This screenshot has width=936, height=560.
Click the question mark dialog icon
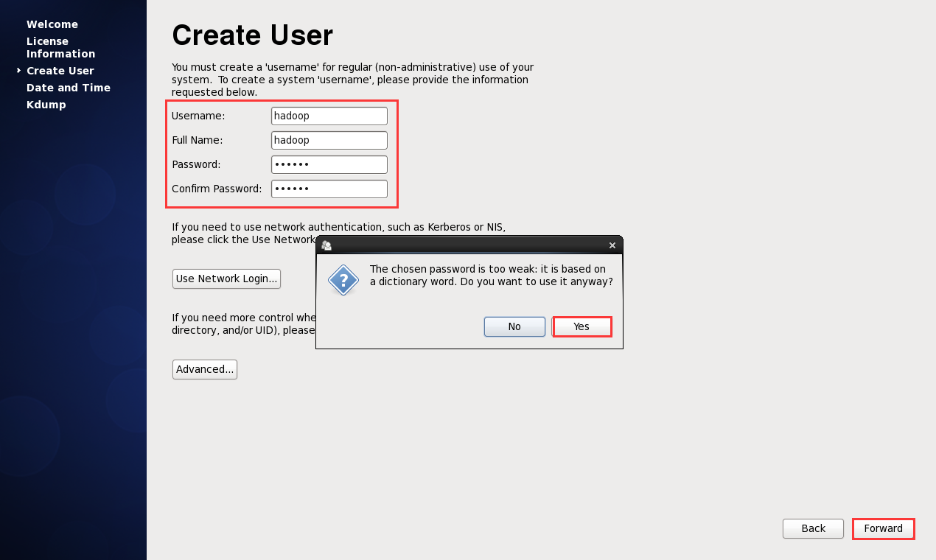[x=343, y=280]
